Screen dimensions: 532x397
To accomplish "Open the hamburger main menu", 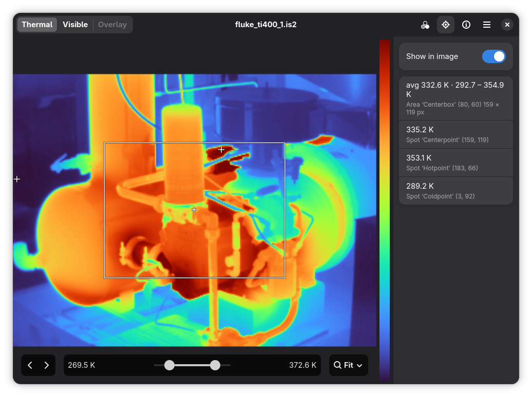I will tap(486, 25).
